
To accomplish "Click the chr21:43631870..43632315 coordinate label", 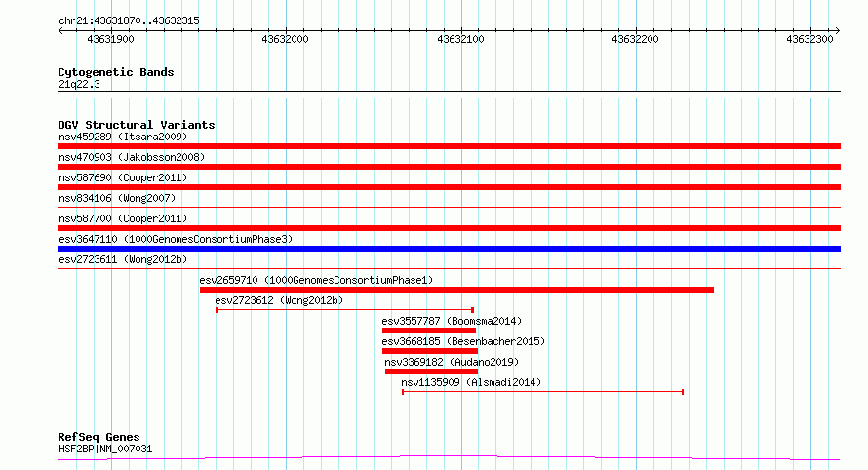I will tap(129, 20).
